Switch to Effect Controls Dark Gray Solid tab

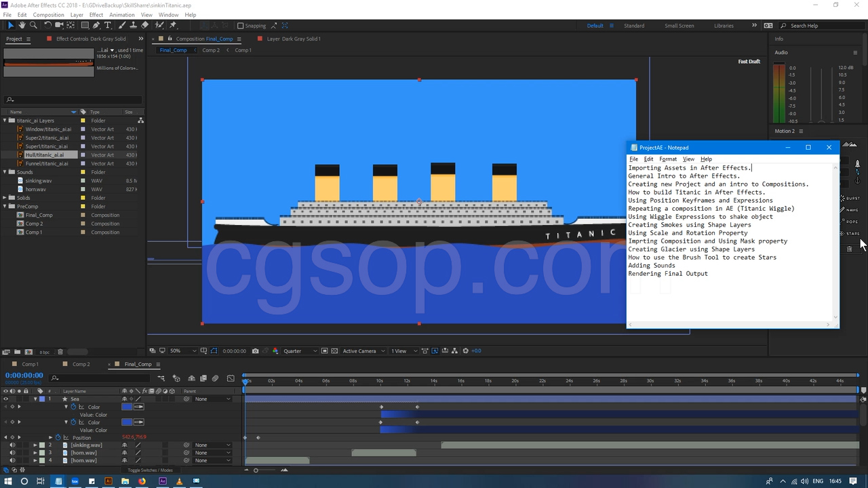[91, 39]
